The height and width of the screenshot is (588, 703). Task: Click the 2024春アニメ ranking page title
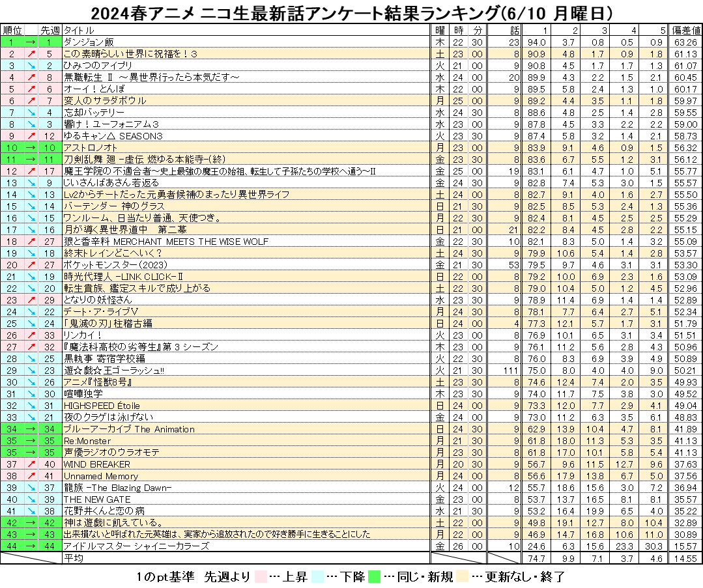(x=352, y=13)
